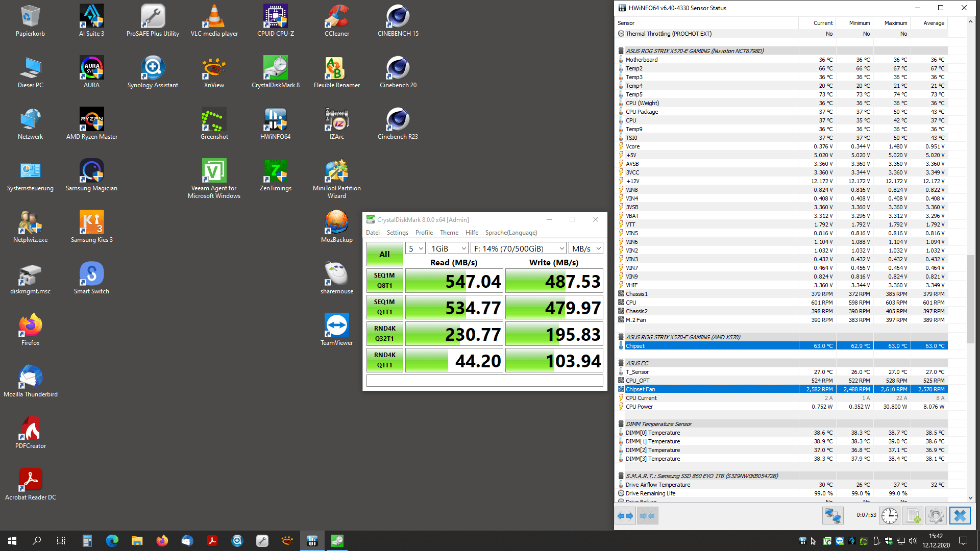Open the drive dropdown F: 14% (70/500GiB)
This screenshot has width=980, height=551.
[x=519, y=248]
